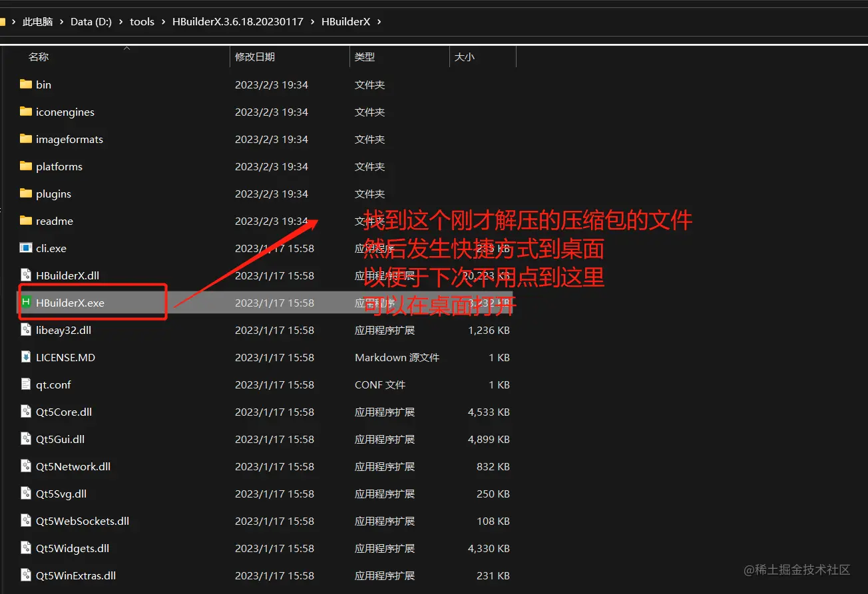Sort files by 修改日期 column header
This screenshot has width=868, height=594.
click(x=255, y=57)
